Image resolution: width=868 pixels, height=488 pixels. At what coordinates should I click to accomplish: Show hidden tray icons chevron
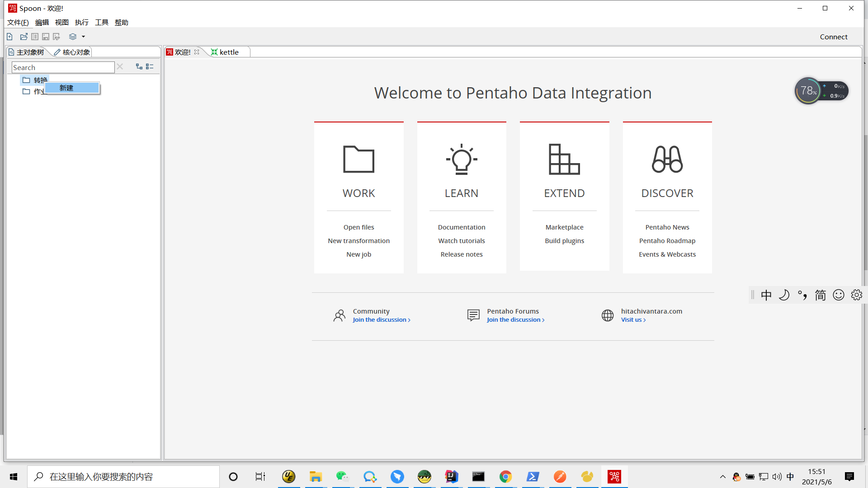click(722, 477)
